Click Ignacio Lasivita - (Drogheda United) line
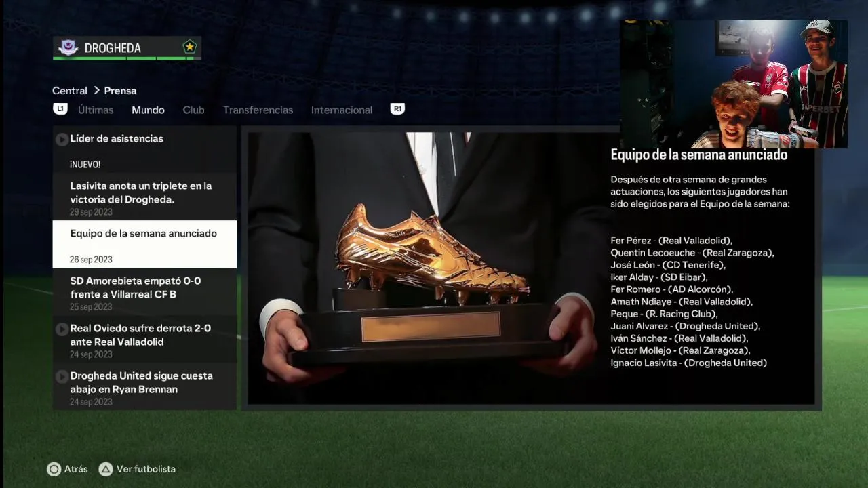Image resolution: width=868 pixels, height=488 pixels. 689,363
